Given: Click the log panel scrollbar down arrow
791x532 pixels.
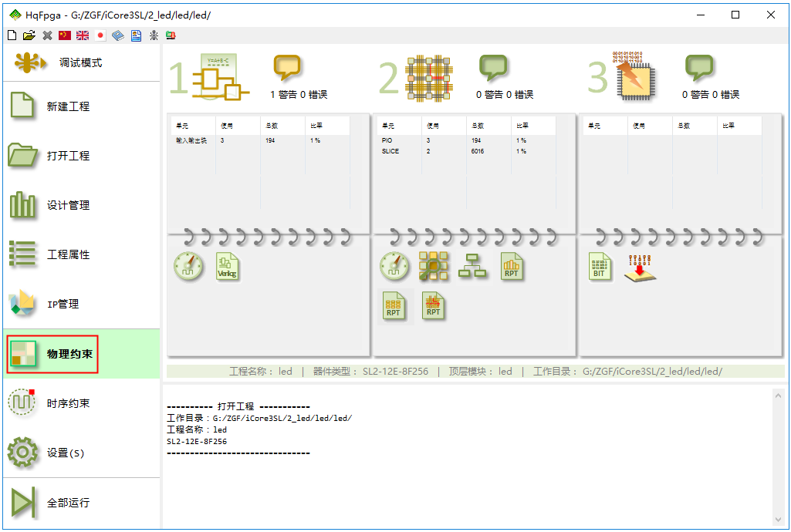Looking at the screenshot, I should (x=778, y=519).
